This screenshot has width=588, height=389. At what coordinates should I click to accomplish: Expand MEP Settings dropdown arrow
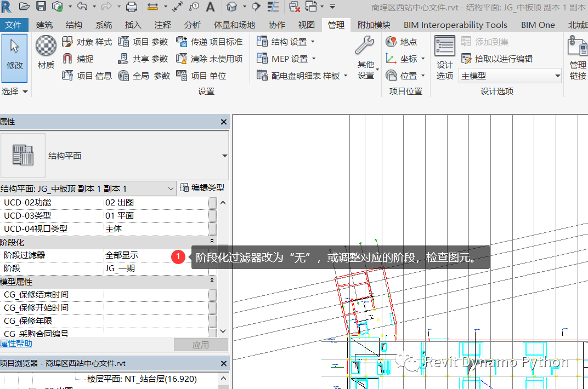314,59
